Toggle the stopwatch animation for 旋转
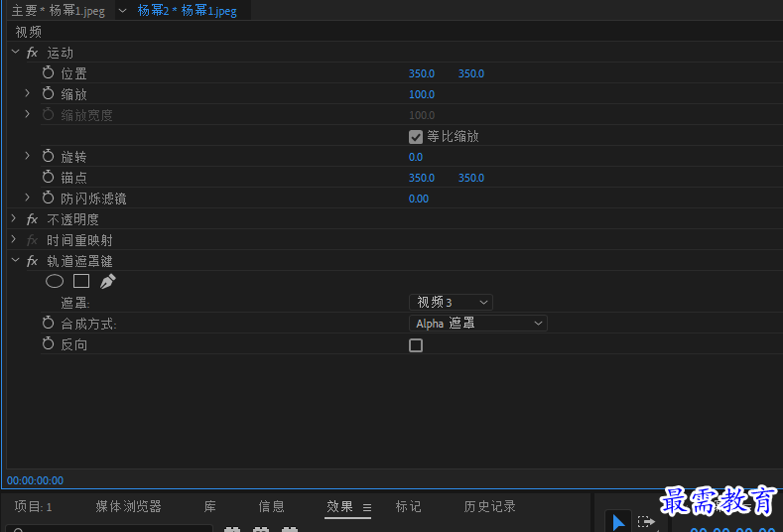The width and height of the screenshot is (783, 532). pos(48,157)
